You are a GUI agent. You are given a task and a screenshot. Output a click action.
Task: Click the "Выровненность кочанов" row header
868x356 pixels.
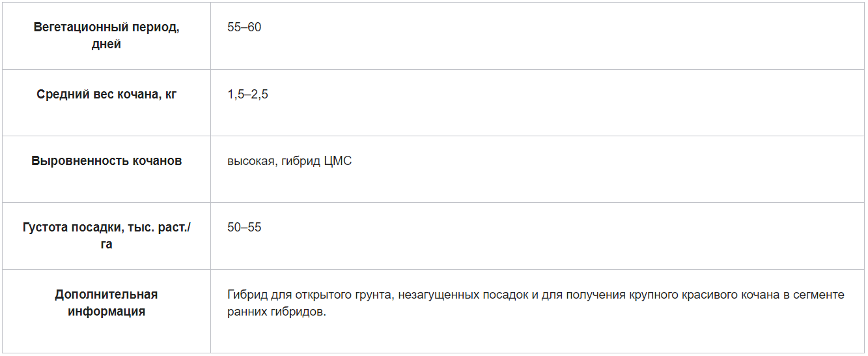tap(106, 161)
